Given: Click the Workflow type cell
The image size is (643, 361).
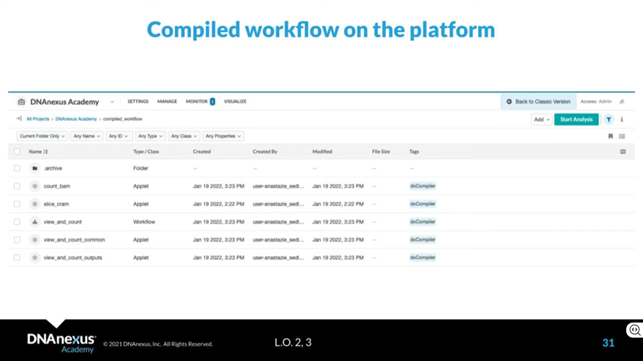Looking at the screenshot, I should [x=144, y=222].
